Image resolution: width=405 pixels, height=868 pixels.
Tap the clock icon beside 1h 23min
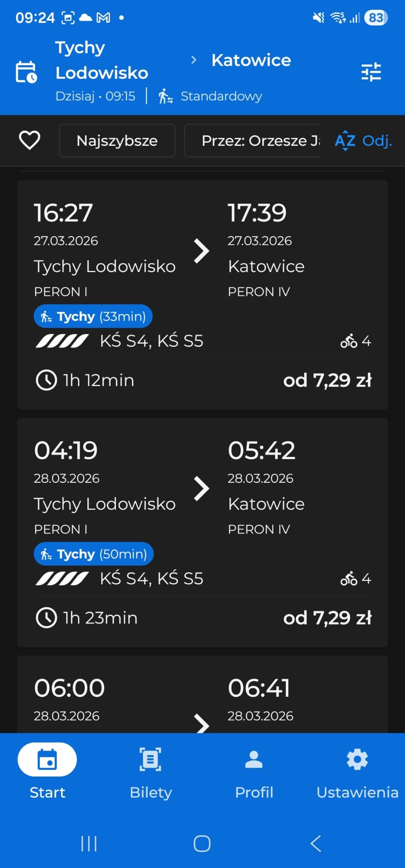click(x=46, y=618)
